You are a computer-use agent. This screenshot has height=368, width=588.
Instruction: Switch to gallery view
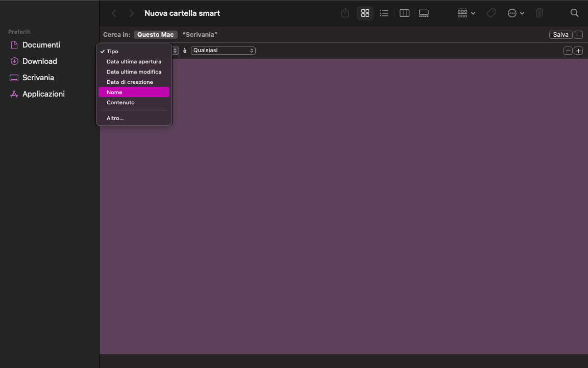pyautogui.click(x=424, y=13)
